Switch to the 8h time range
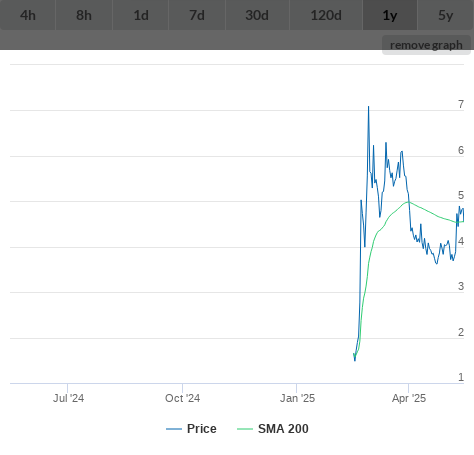 pos(84,15)
